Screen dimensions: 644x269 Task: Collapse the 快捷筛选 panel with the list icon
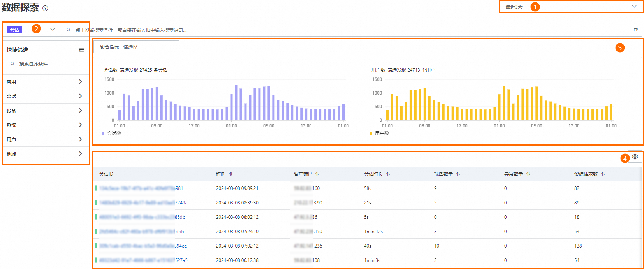[81, 50]
